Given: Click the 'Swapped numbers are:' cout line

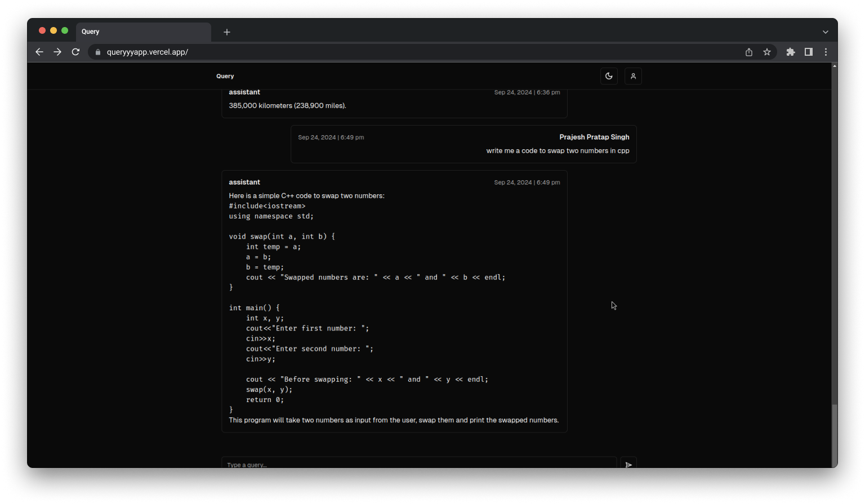Looking at the screenshot, I should point(376,278).
